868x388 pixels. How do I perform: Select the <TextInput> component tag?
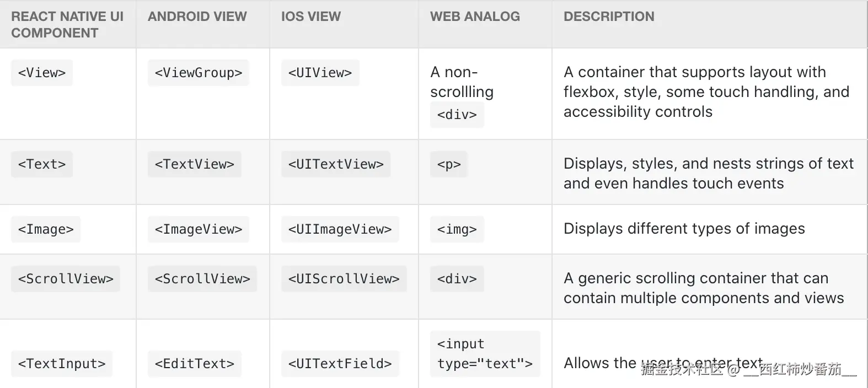point(62,364)
